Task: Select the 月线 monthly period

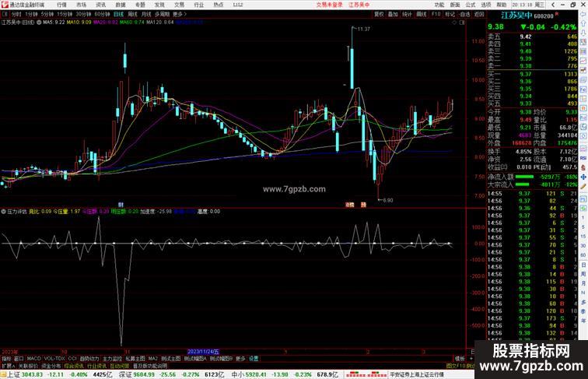Action: point(146,14)
